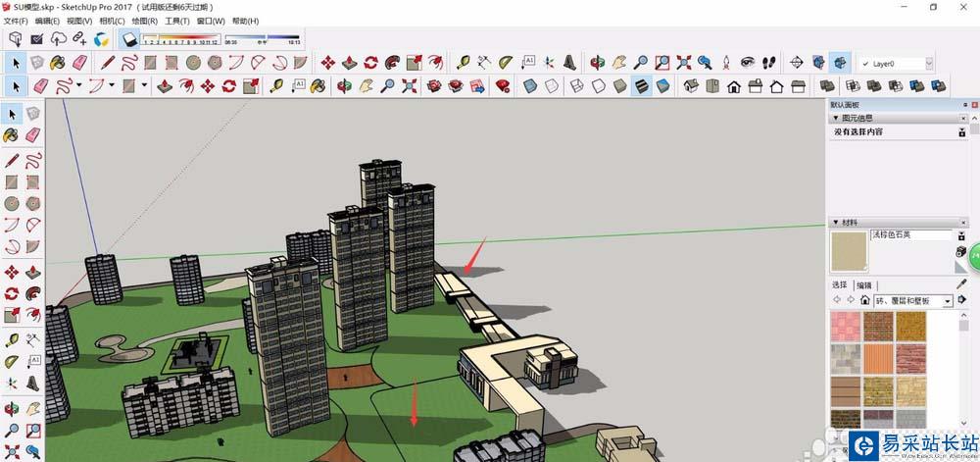Click Zoom Extents icon in top toolbar
This screenshot has height=462, width=980.
click(x=684, y=62)
